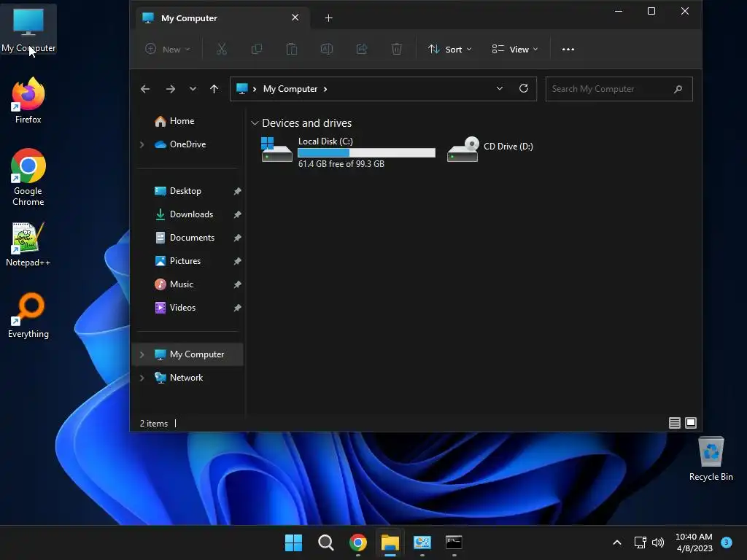This screenshot has width=747, height=560.
Task: Show hidden tray icons chevron
Action: (x=617, y=542)
